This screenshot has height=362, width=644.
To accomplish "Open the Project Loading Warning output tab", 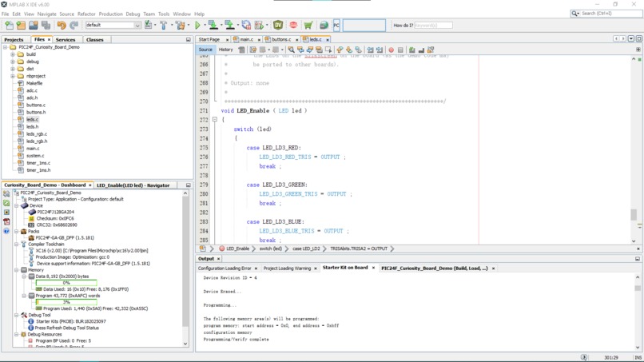I will 287,269.
